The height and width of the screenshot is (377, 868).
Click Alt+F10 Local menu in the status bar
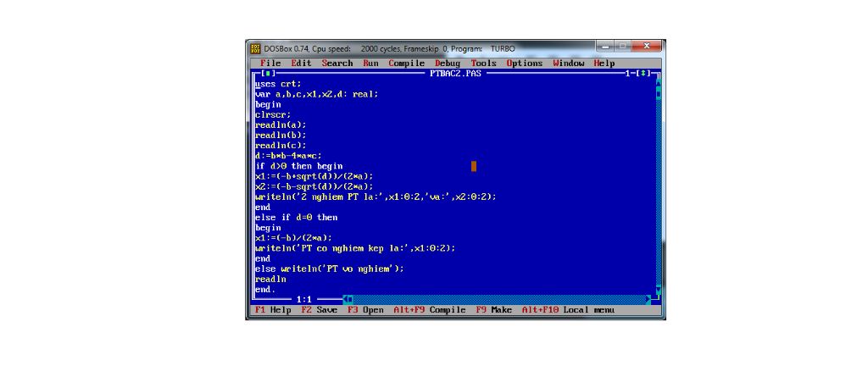coord(569,310)
